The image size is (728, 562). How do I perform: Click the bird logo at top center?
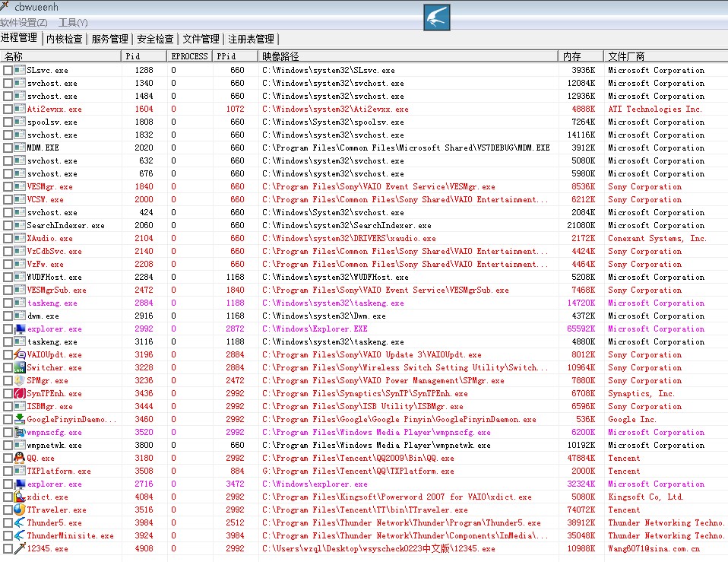[437, 17]
